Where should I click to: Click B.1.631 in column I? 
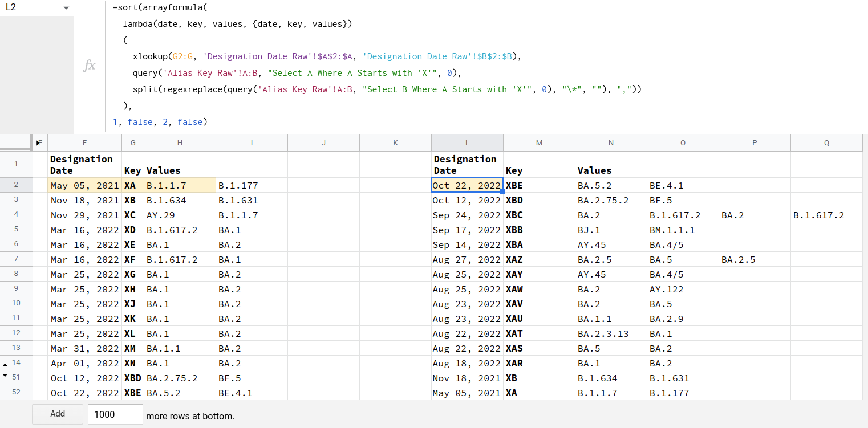point(252,200)
